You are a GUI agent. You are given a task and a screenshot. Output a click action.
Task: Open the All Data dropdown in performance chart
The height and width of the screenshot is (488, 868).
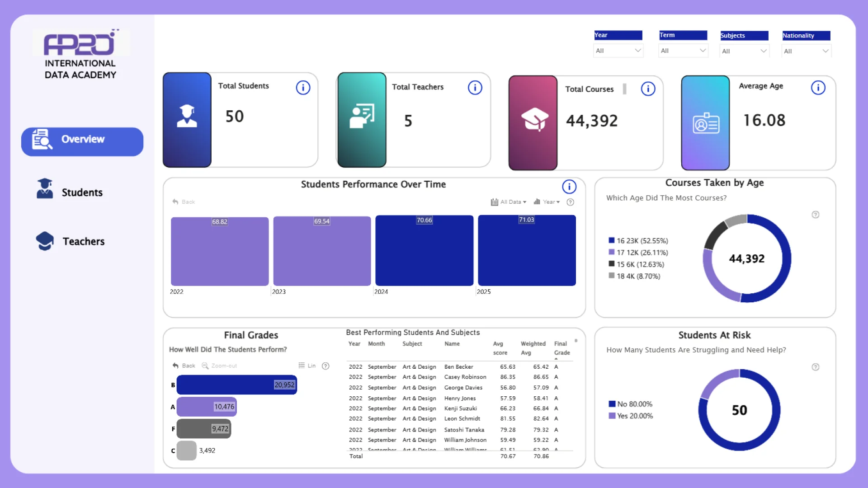point(509,202)
